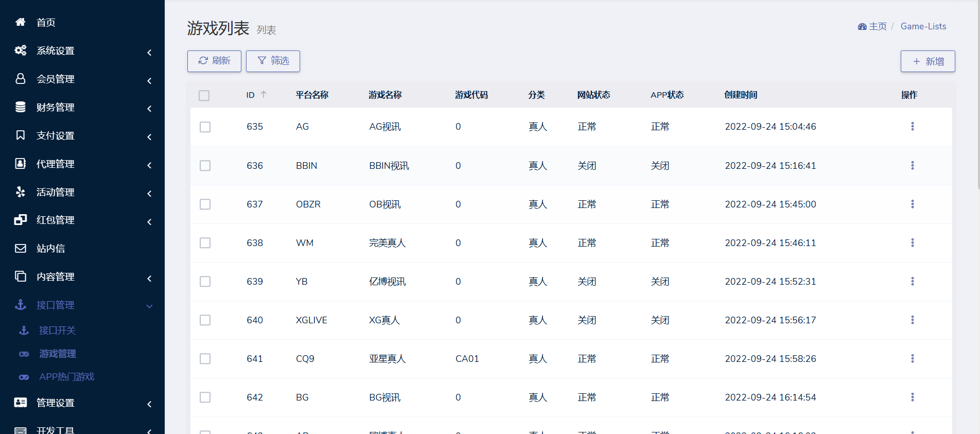Click the 刷新 refresh button

point(214,61)
